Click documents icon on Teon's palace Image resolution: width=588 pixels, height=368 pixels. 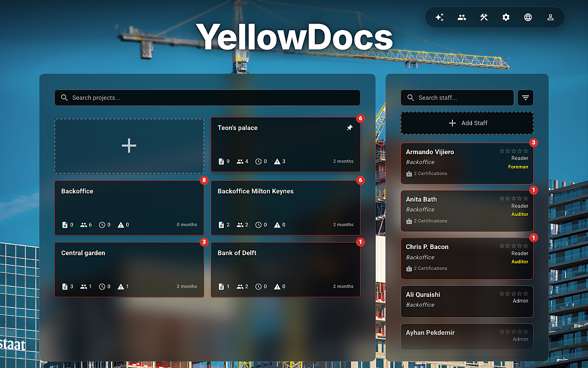click(x=221, y=162)
